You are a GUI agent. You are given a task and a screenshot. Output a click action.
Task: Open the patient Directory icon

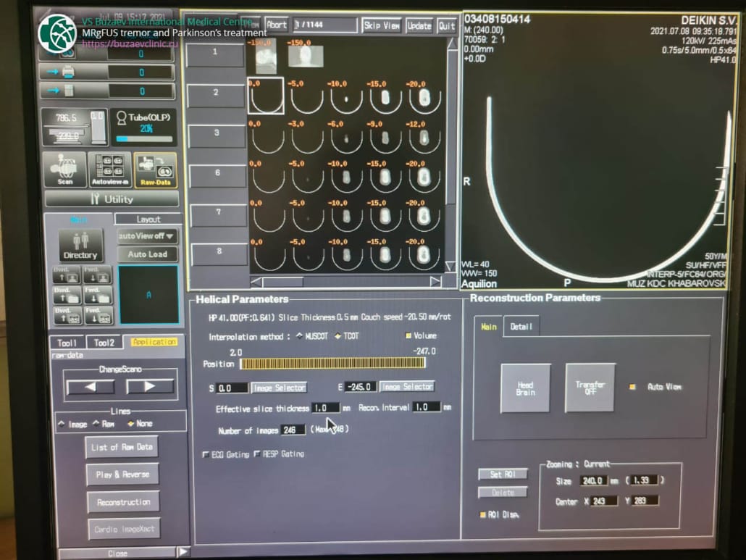(80, 246)
